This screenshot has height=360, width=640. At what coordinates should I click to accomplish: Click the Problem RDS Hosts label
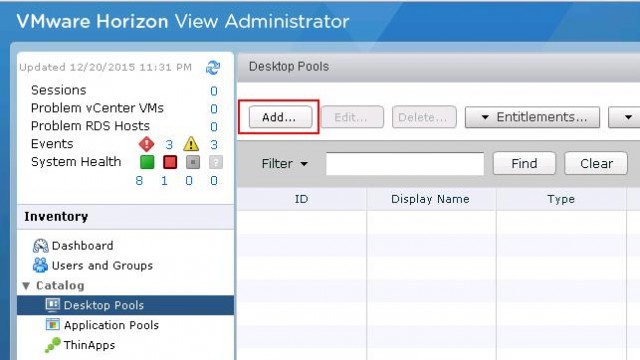(x=90, y=126)
